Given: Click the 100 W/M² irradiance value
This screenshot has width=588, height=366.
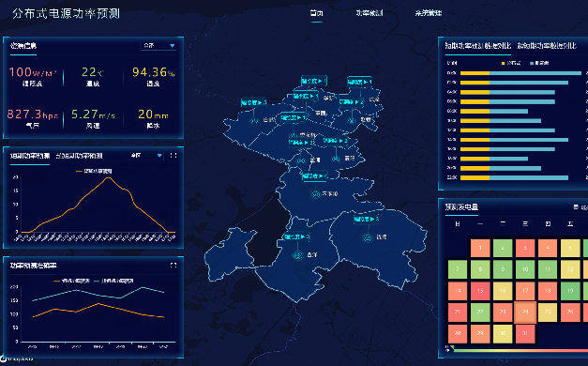Looking at the screenshot, I should tap(32, 72).
